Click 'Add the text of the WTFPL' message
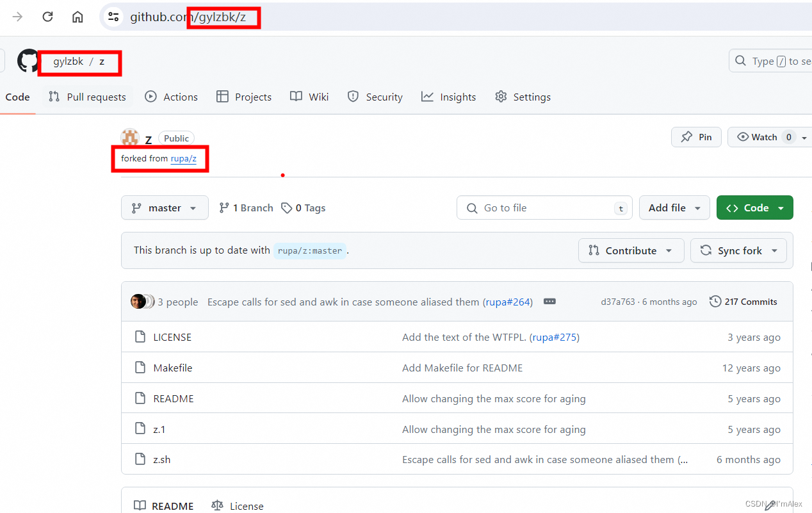 [465, 337]
